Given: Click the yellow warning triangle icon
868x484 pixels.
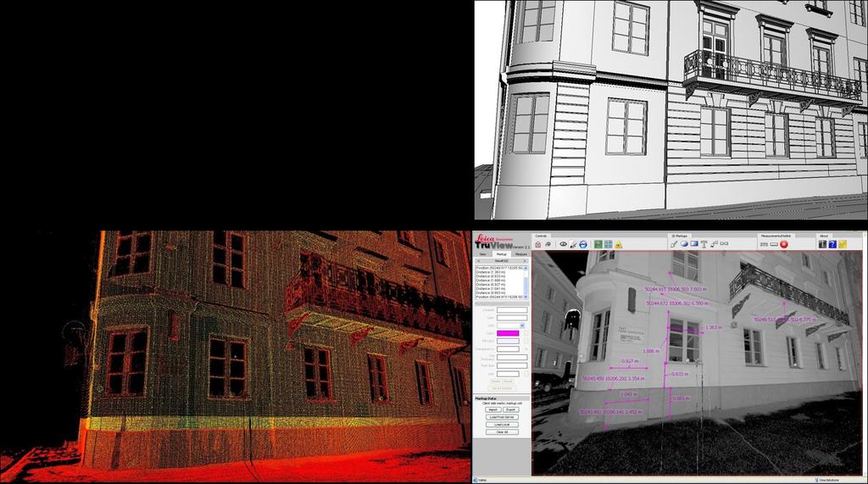Looking at the screenshot, I should (618, 245).
